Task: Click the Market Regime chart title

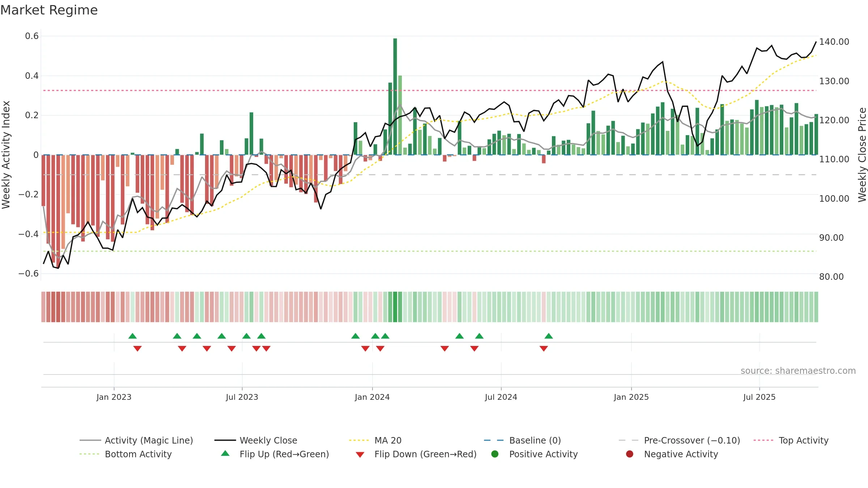Action: pos(49,10)
